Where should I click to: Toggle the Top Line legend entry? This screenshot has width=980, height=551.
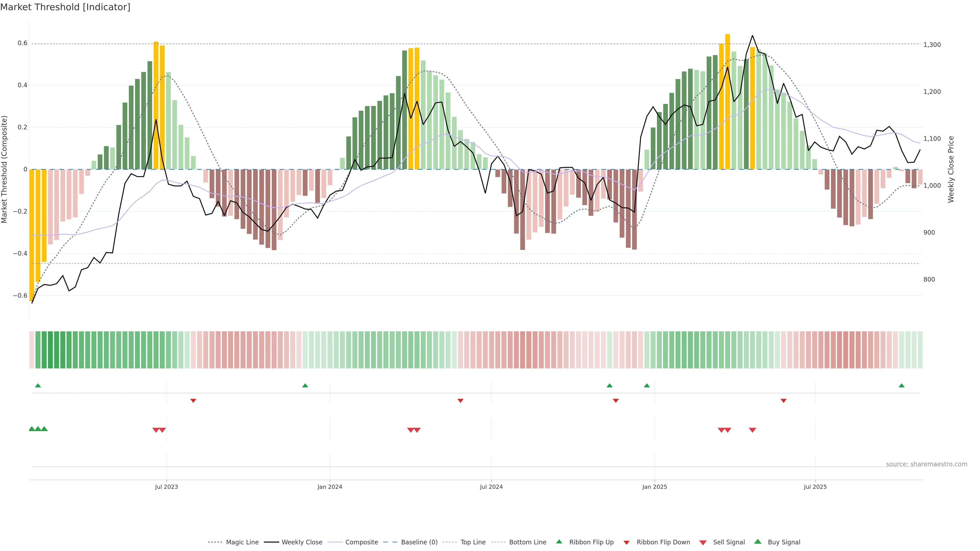pos(473,542)
